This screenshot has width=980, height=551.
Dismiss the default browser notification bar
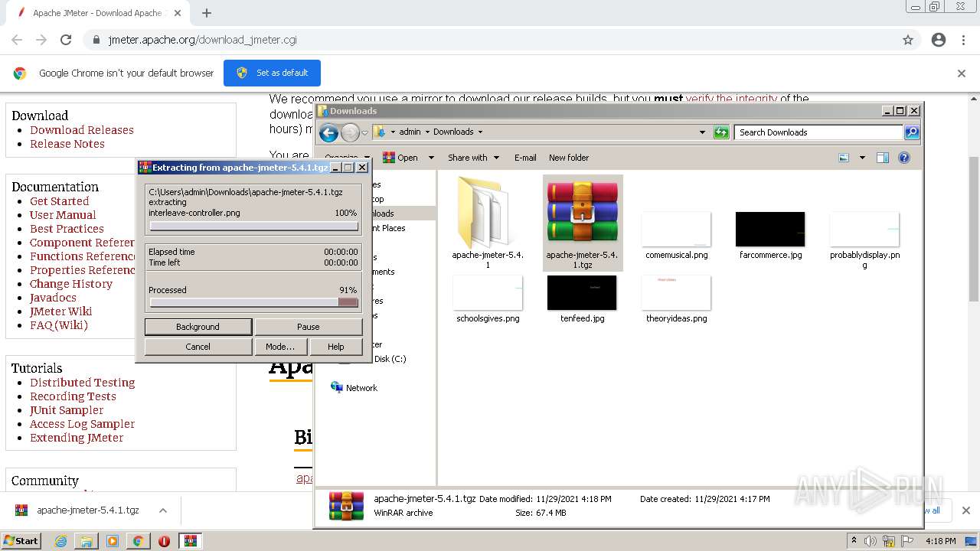pos(962,73)
